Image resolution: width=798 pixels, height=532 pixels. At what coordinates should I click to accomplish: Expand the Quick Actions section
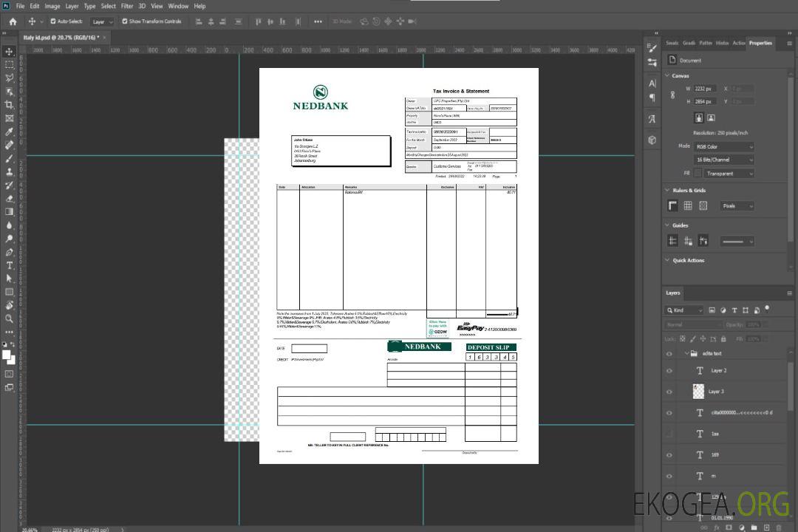click(x=667, y=260)
